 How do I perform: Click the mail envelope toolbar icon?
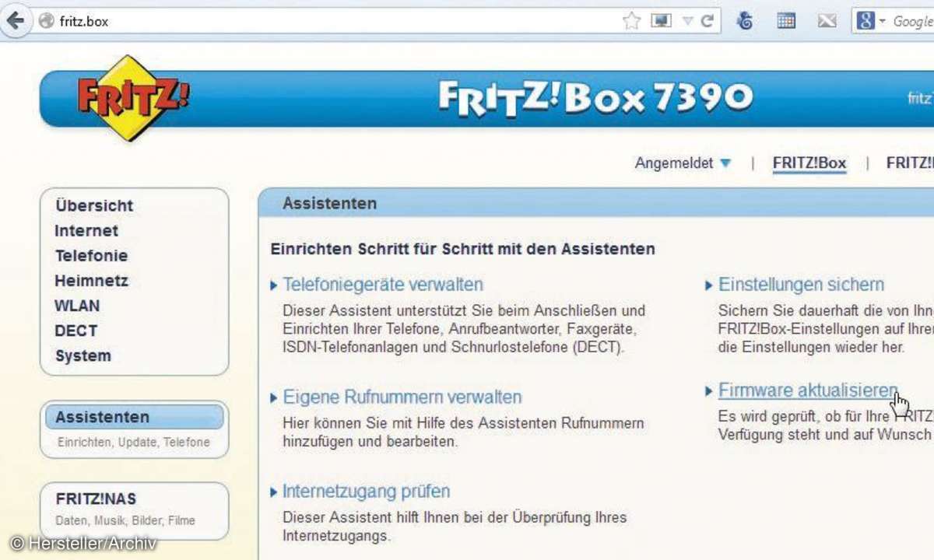pyautogui.click(x=827, y=21)
